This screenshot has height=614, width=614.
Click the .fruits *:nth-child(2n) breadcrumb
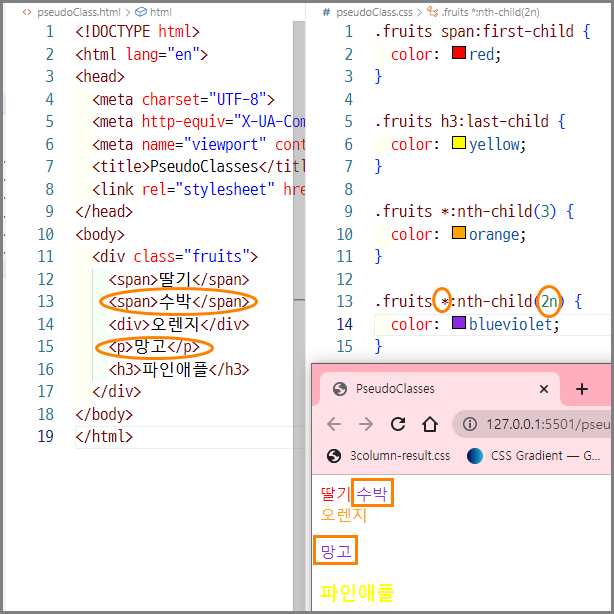490,12
